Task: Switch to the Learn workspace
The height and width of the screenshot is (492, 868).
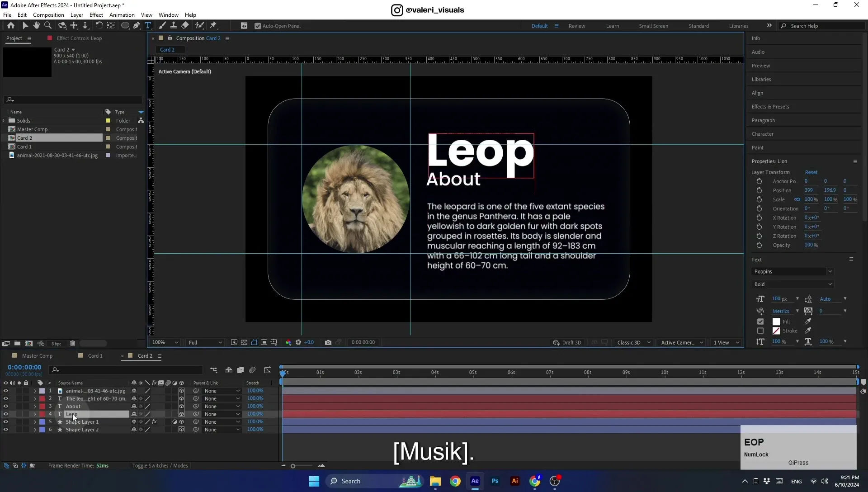Action: pos(613,26)
